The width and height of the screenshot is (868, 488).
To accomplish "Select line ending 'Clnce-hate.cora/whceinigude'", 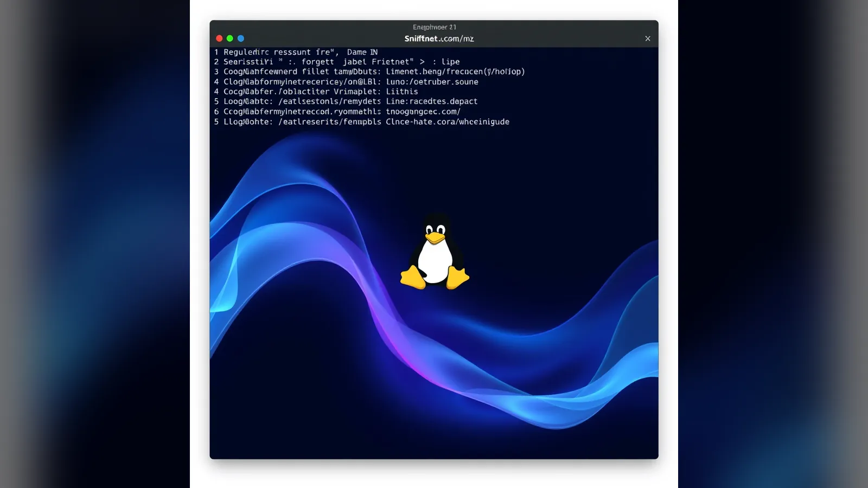I will coord(361,122).
